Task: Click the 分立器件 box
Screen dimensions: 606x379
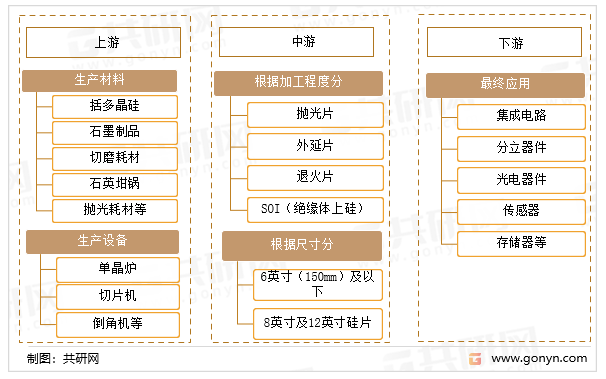Action: click(521, 149)
